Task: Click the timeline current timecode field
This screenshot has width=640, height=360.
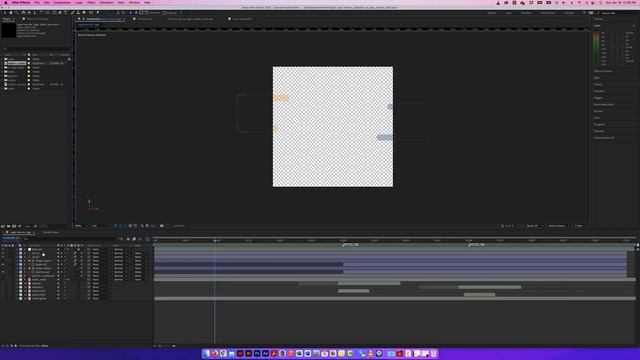Action: (10, 238)
